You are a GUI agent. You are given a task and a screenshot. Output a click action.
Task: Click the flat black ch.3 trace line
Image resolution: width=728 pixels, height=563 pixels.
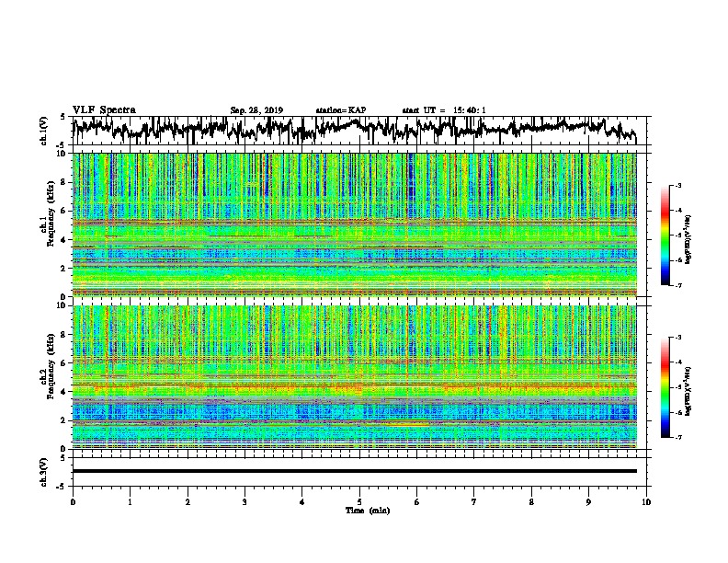coord(354,471)
